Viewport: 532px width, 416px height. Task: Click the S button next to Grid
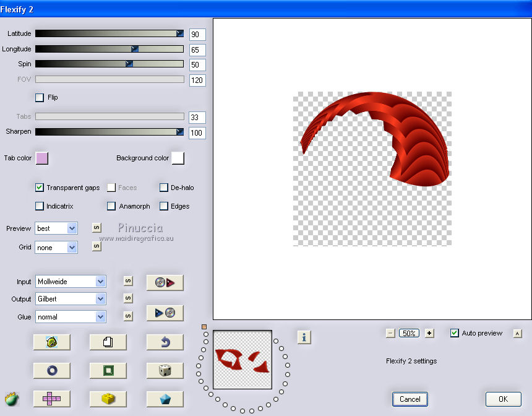[97, 246]
